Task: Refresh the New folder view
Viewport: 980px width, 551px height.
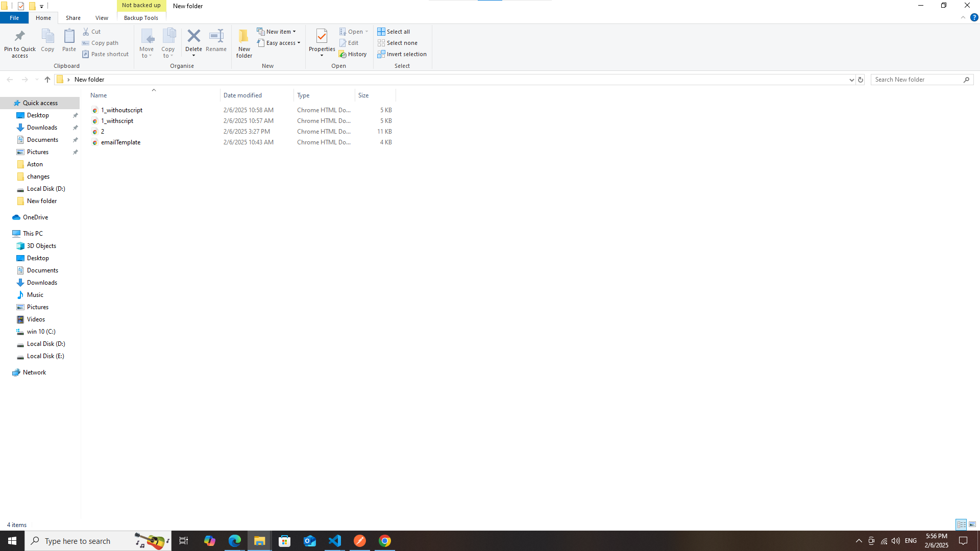Action: pos(860,80)
